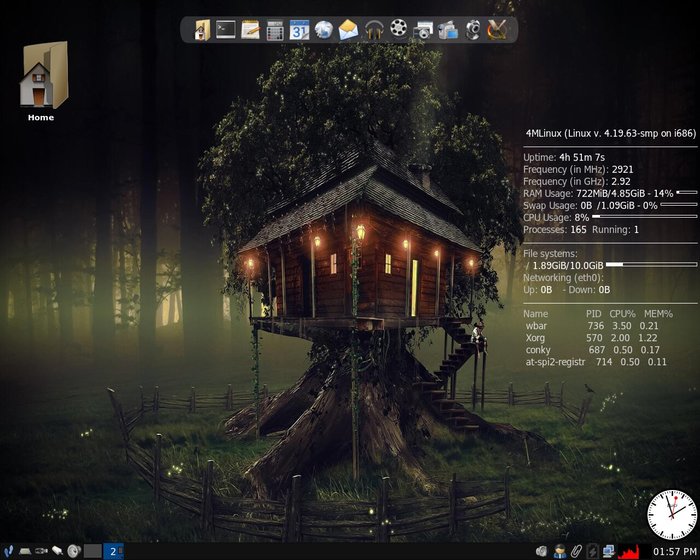Open the calendar app icon
Viewport: 700px width, 560px height.
point(299,30)
